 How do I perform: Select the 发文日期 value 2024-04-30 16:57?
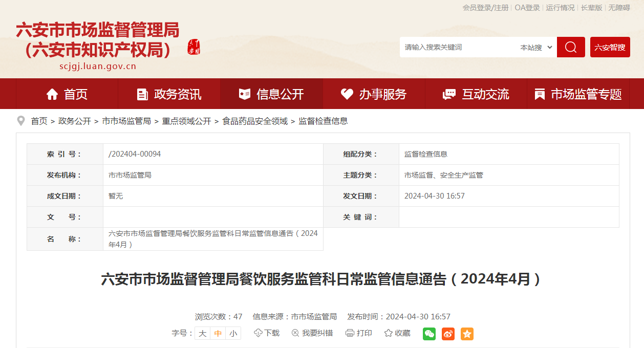click(435, 196)
